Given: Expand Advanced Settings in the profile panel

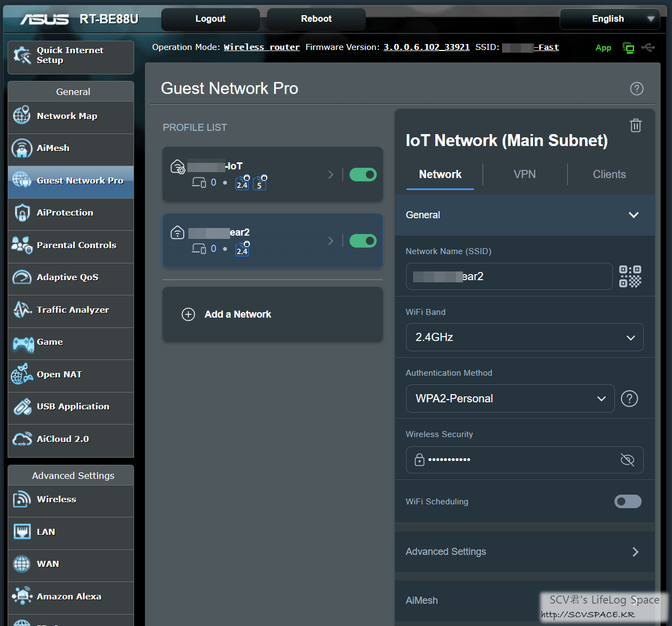Looking at the screenshot, I should [524, 552].
